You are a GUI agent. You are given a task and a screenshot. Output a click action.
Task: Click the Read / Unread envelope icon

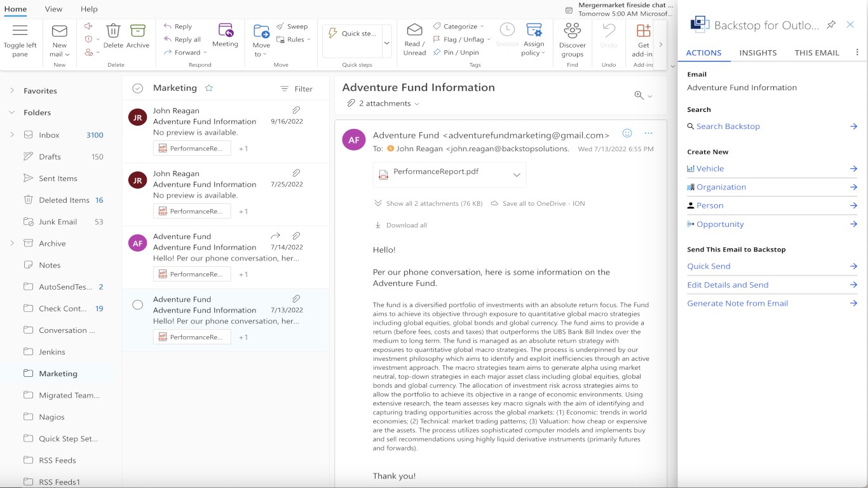(414, 30)
